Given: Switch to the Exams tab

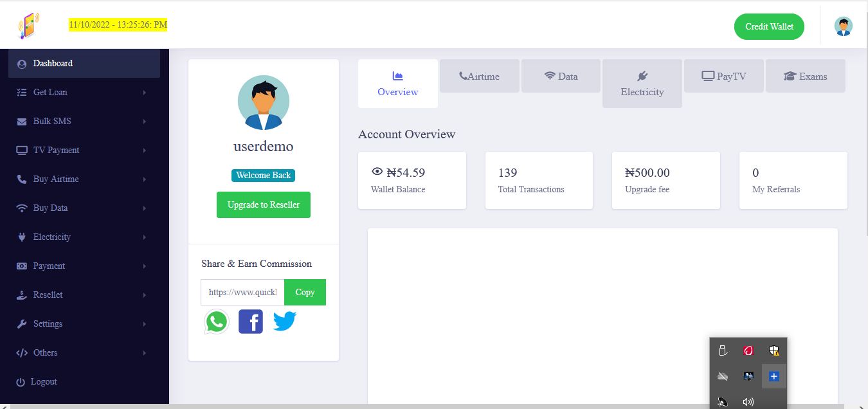Looking at the screenshot, I should (805, 76).
